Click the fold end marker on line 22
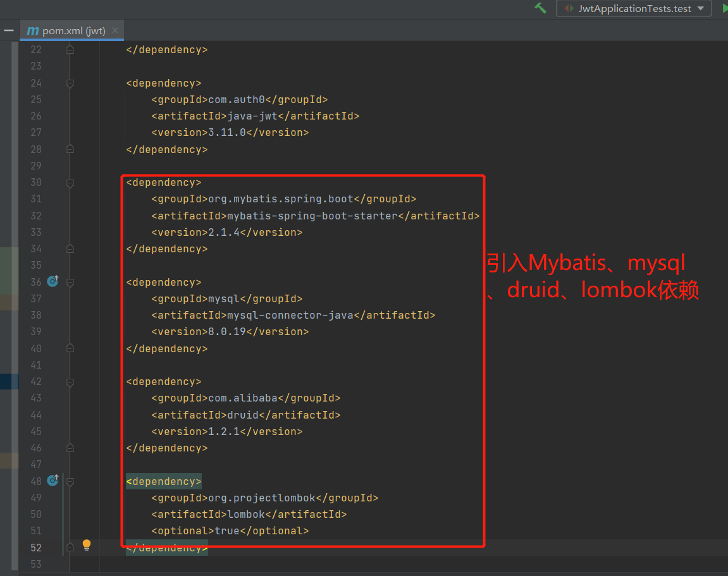Viewport: 728px width, 576px height. [x=70, y=49]
